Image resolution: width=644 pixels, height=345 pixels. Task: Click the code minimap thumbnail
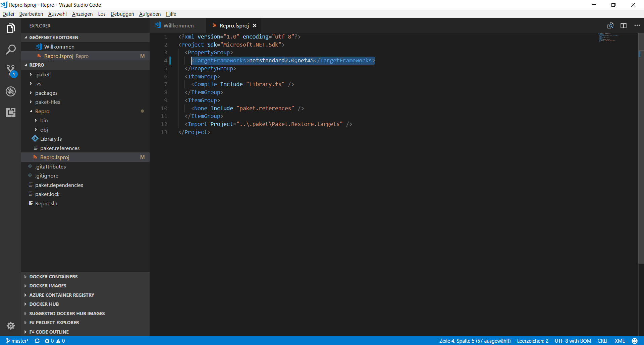608,37
